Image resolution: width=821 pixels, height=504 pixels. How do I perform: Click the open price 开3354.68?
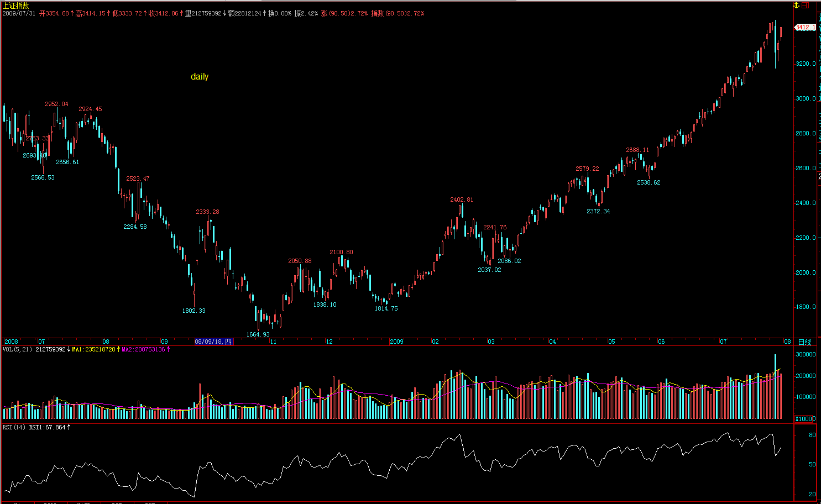coord(54,13)
